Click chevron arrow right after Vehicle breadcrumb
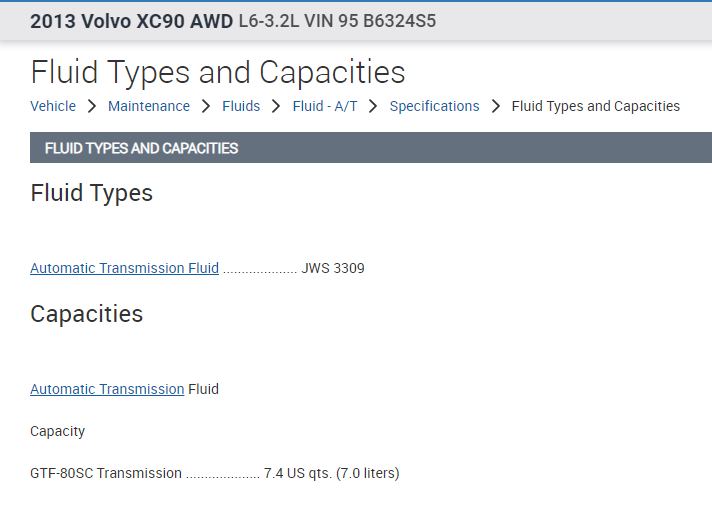This screenshot has width=712, height=521. 92,106
